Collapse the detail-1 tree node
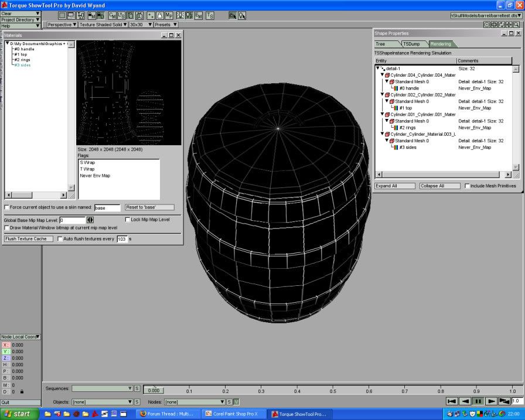 [x=379, y=69]
